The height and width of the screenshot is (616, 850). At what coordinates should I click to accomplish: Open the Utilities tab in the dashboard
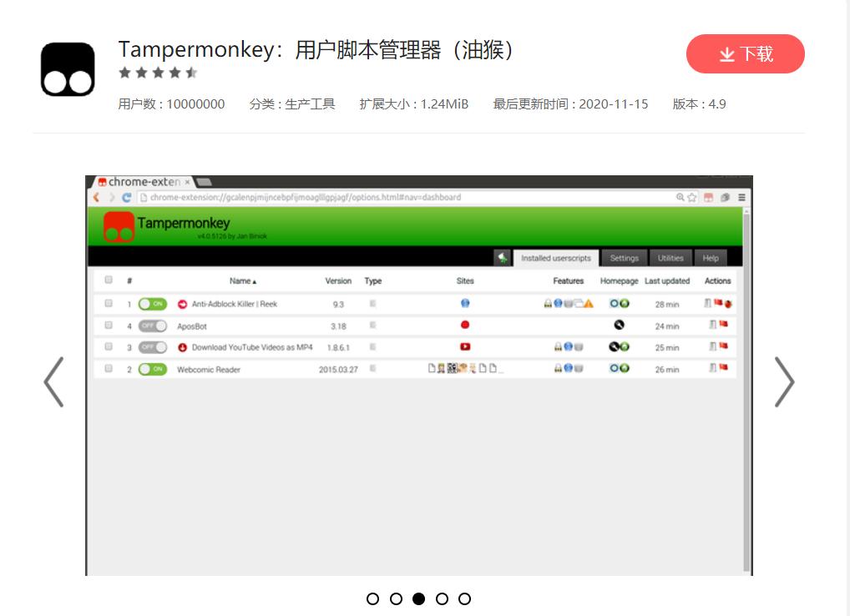670,258
